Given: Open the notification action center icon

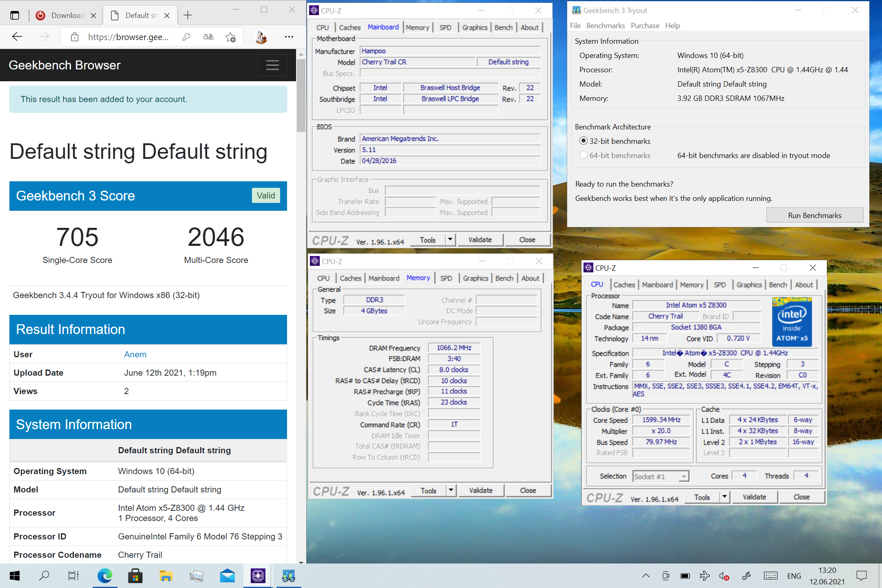Looking at the screenshot, I should click(862, 576).
